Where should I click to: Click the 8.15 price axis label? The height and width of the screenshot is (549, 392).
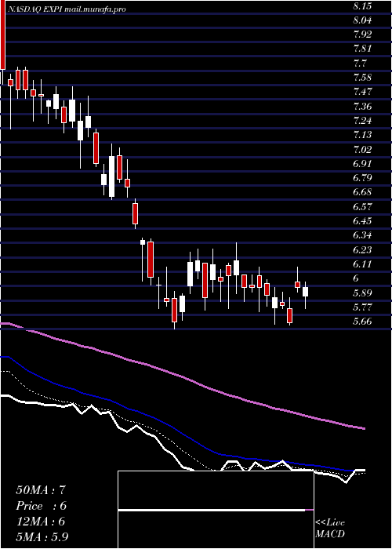tap(362, 6)
